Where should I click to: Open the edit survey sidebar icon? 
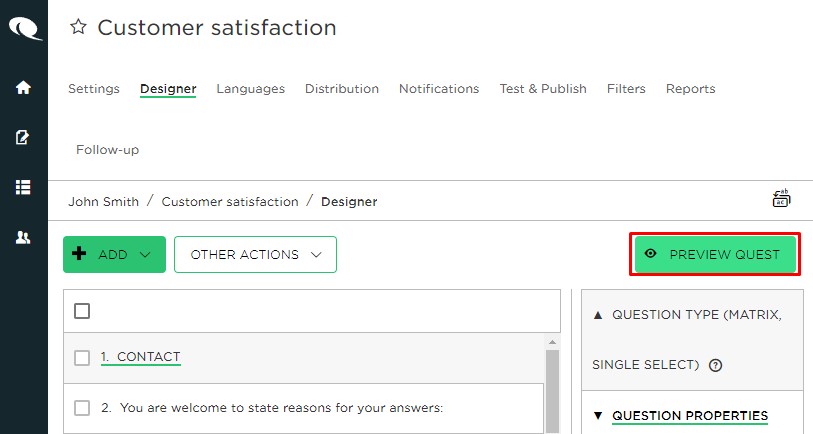click(x=23, y=137)
